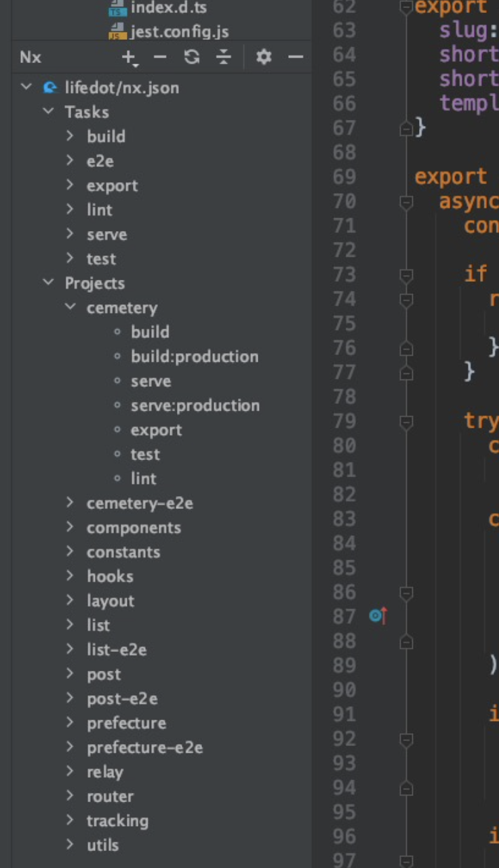The width and height of the screenshot is (499, 868).
Task: Click the fold marker at line 86
Action: pyautogui.click(x=406, y=592)
